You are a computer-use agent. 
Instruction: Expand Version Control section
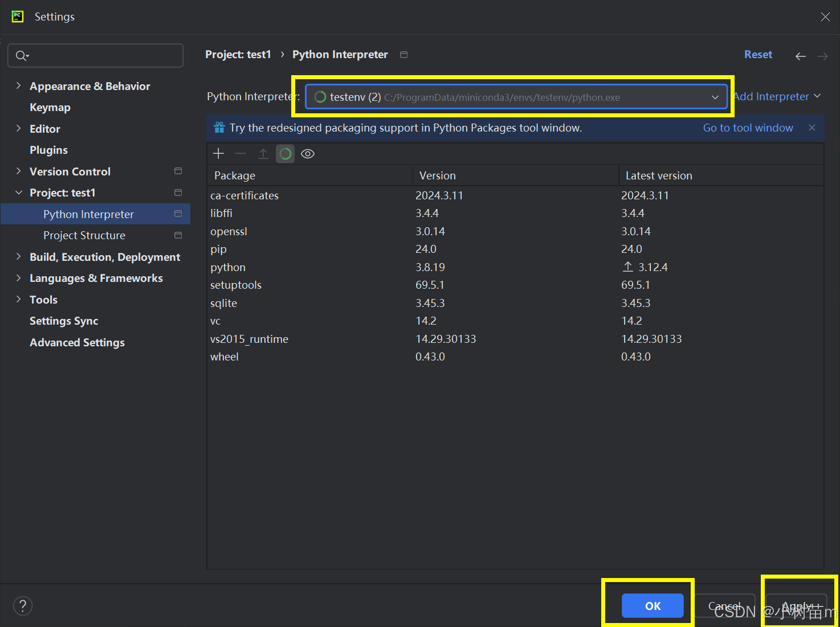(18, 171)
